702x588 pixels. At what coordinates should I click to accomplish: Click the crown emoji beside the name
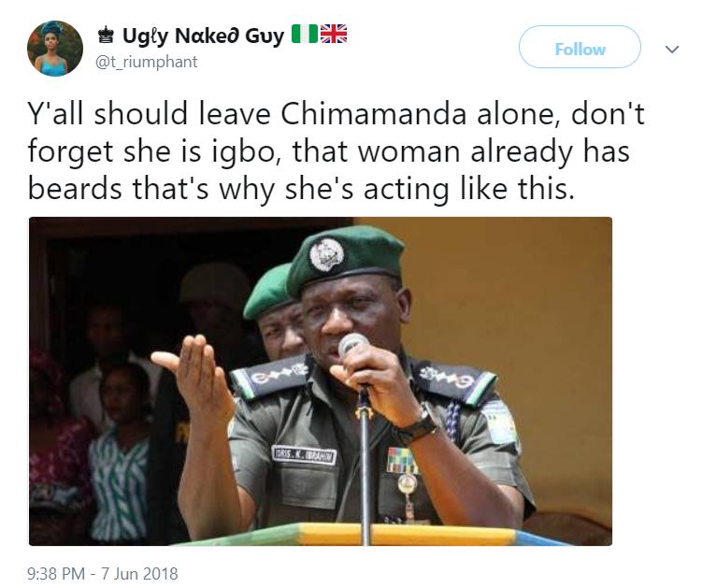pyautogui.click(x=106, y=35)
